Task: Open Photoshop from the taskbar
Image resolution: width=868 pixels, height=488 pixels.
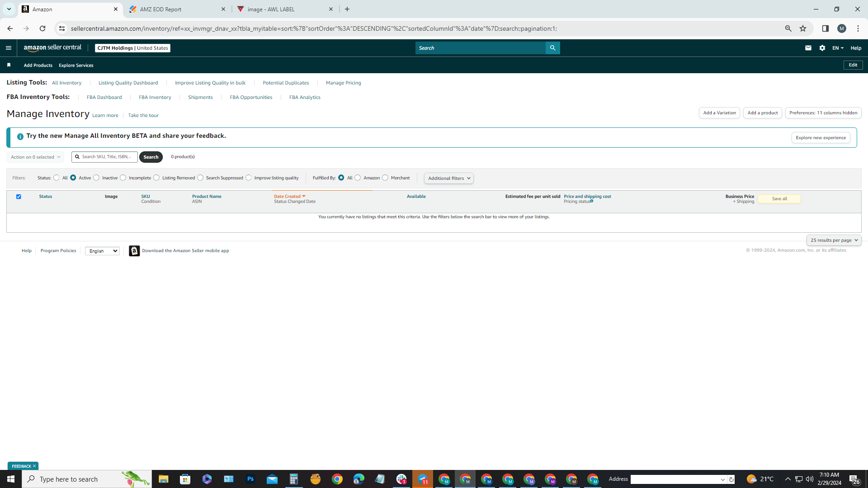Action: coord(250,479)
